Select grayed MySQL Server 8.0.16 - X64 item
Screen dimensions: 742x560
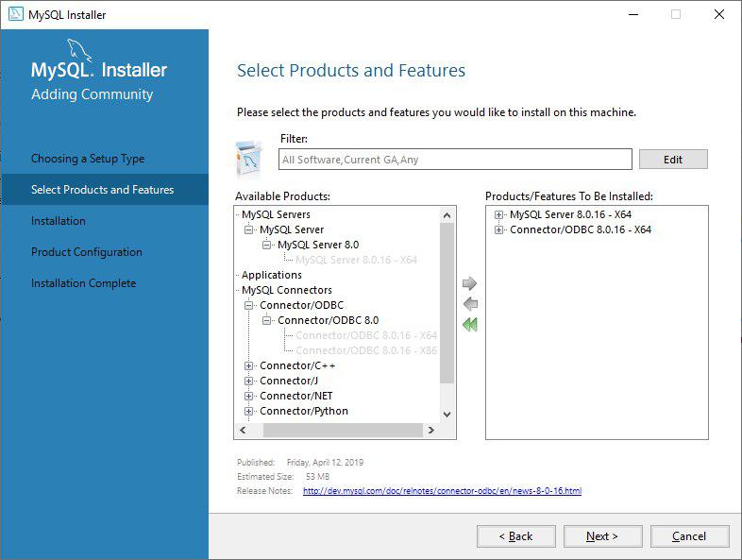(356, 260)
